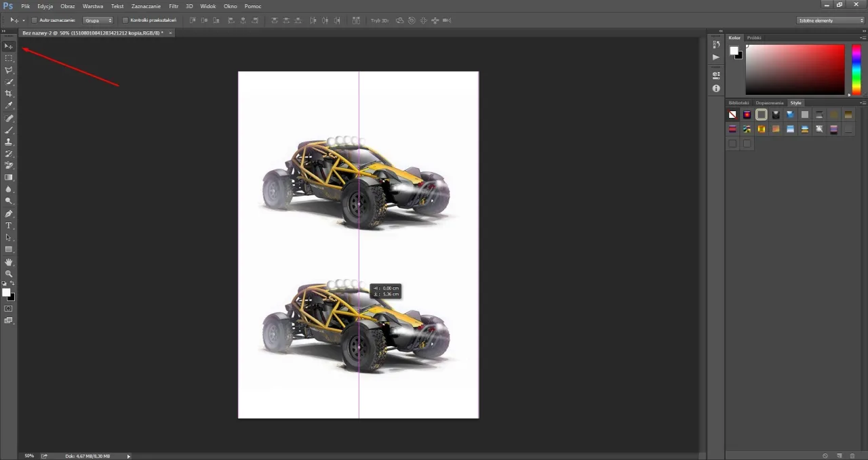Choose the Hand tool
Screen dimensions: 868x460
(x=9, y=262)
